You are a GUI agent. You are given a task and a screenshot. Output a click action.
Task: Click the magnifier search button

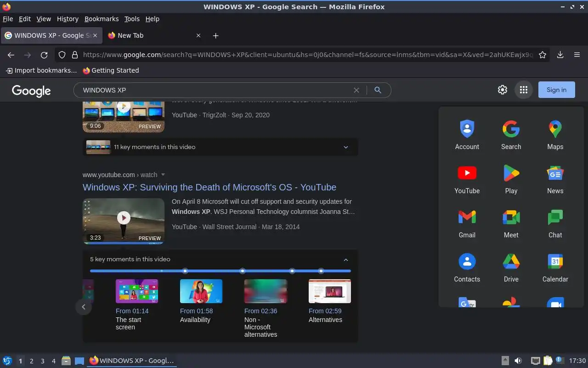point(378,90)
